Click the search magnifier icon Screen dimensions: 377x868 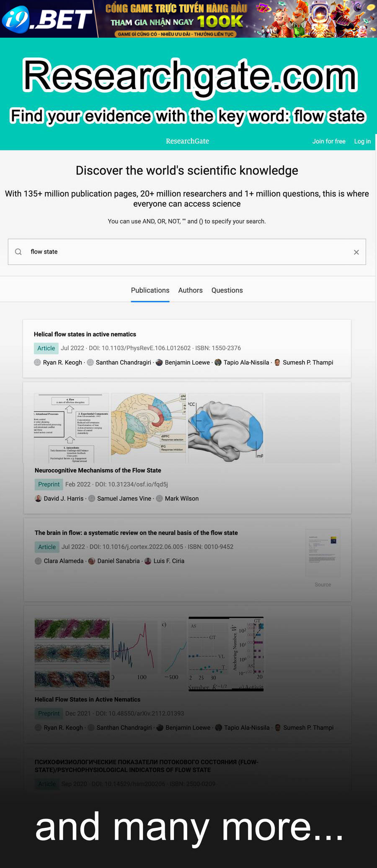pos(18,252)
